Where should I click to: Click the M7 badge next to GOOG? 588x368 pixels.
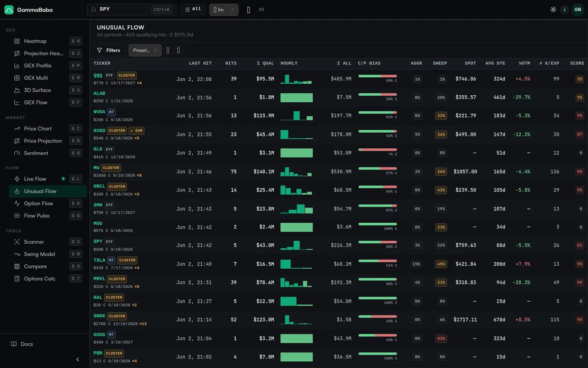pyautogui.click(x=111, y=335)
